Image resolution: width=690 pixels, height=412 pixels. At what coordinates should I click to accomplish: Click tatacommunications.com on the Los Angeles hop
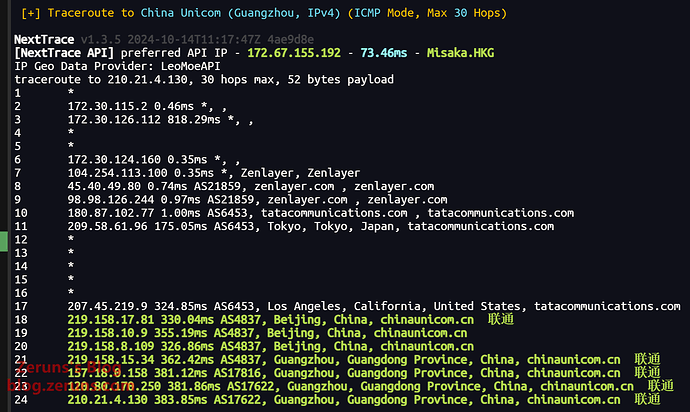(607, 305)
